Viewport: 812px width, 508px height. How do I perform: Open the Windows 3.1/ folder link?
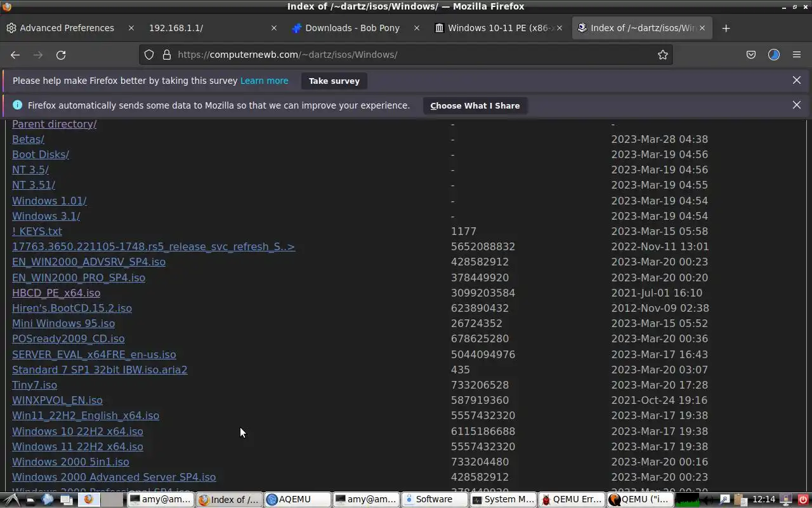[46, 216]
